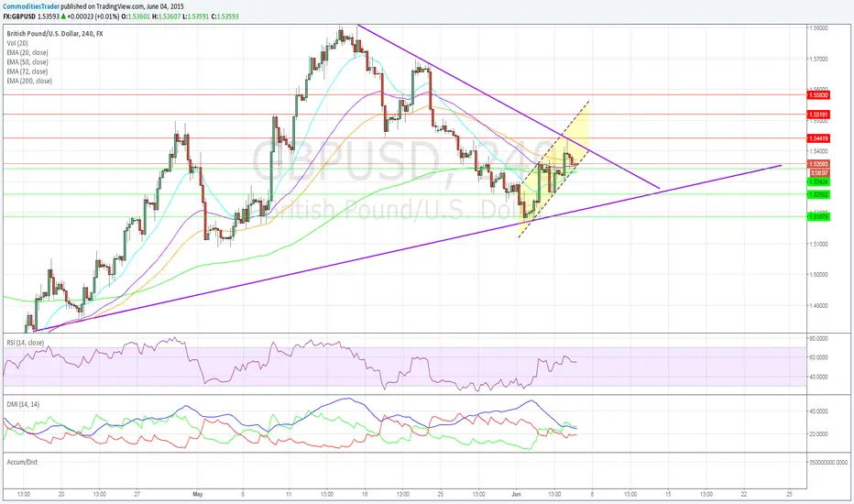This screenshot has height=504, width=854.
Task: Select British Pound/U.S. Dollar, 240, FX legend title
Action: pyautogui.click(x=55, y=34)
